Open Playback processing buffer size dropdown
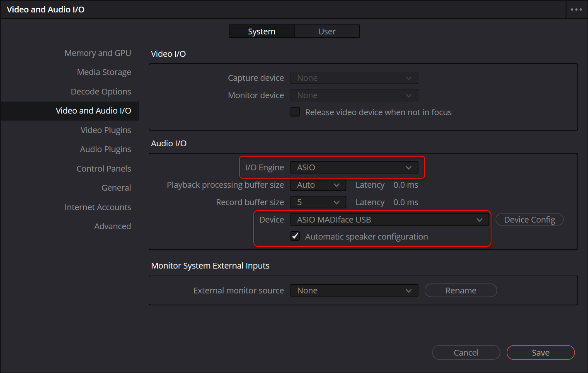This screenshot has height=373, width=588. (x=318, y=185)
